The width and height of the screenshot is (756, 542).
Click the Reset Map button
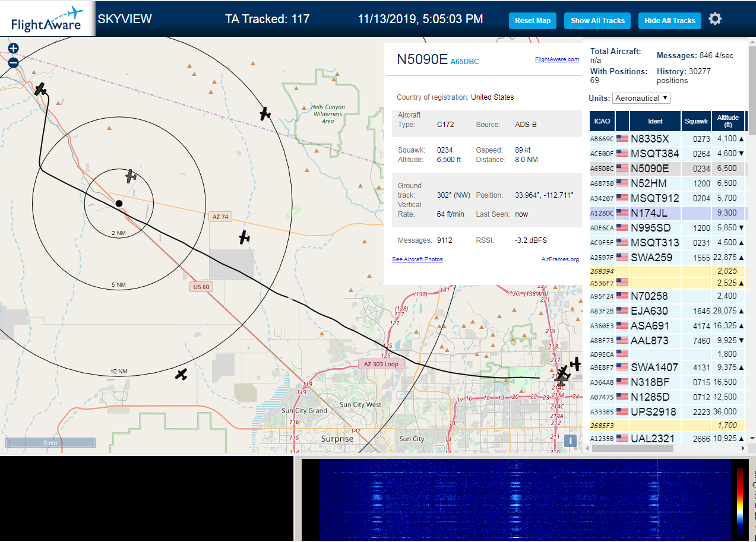533,20
